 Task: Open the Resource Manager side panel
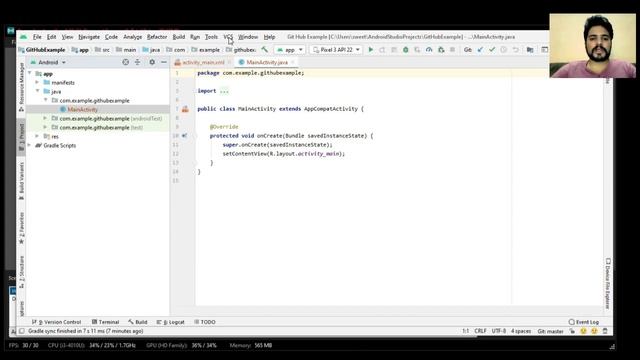pos(21,87)
